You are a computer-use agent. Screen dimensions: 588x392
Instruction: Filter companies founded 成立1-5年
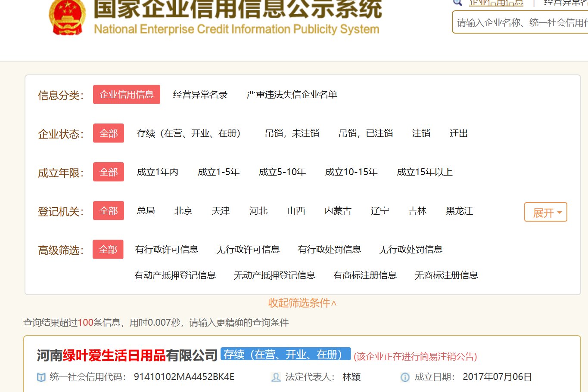coord(218,172)
